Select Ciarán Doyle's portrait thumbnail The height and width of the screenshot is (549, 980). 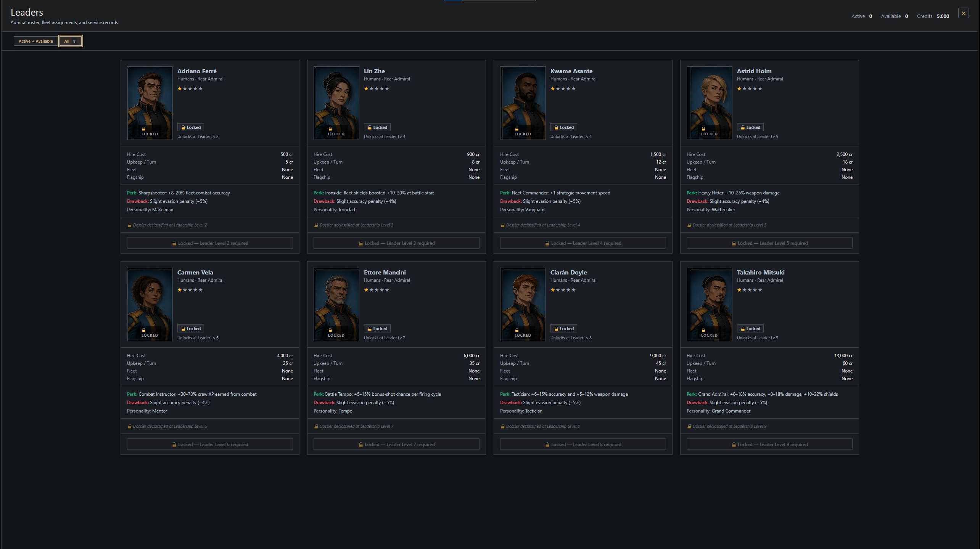tap(523, 304)
